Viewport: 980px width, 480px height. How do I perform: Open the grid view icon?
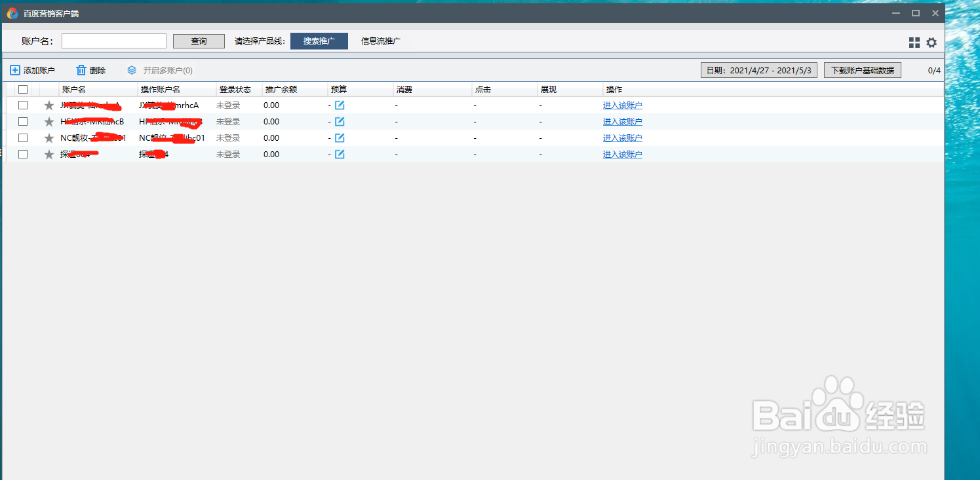(x=914, y=43)
